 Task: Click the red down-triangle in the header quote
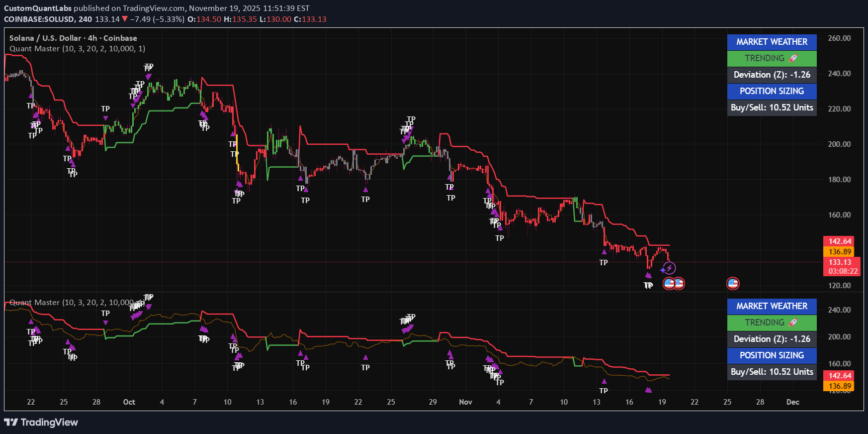tap(125, 19)
